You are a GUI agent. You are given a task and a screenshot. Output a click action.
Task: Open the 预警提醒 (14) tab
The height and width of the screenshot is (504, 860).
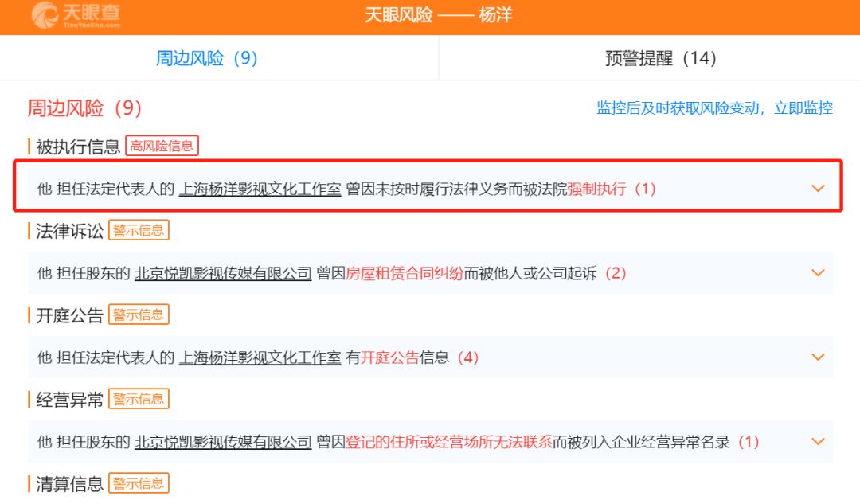(x=661, y=58)
